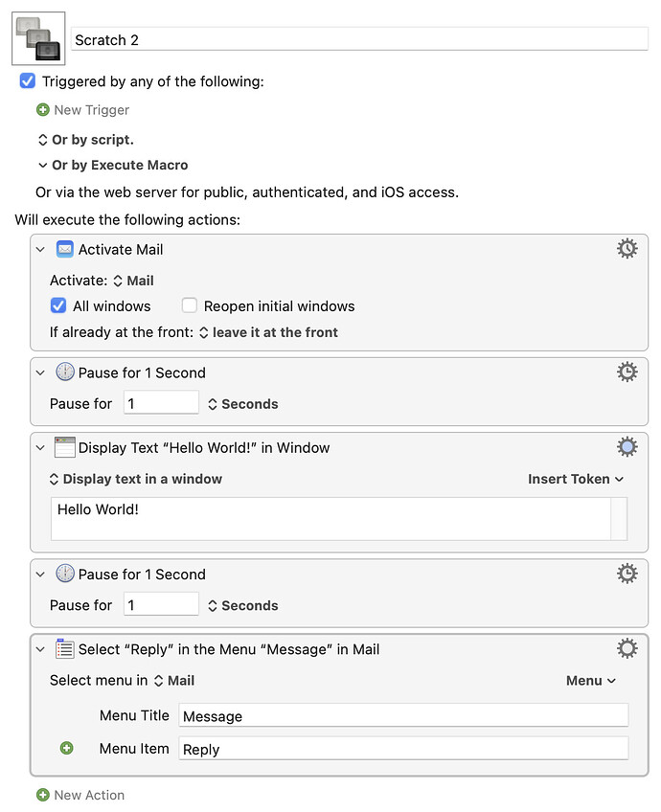The height and width of the screenshot is (812, 661).
Task: Open the 'leave it at the front' dropdown
Action: pyautogui.click(x=268, y=332)
